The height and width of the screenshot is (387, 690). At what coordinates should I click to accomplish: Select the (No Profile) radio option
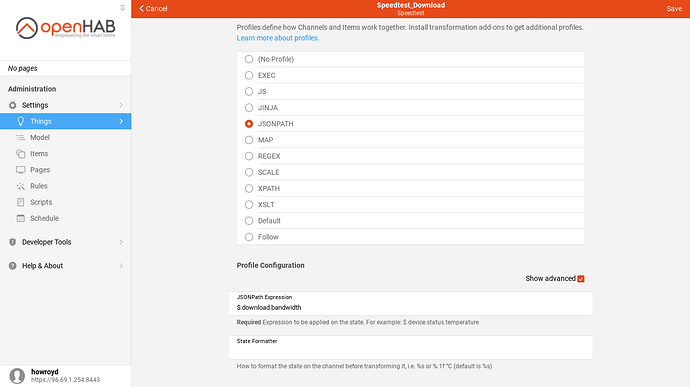tap(249, 59)
